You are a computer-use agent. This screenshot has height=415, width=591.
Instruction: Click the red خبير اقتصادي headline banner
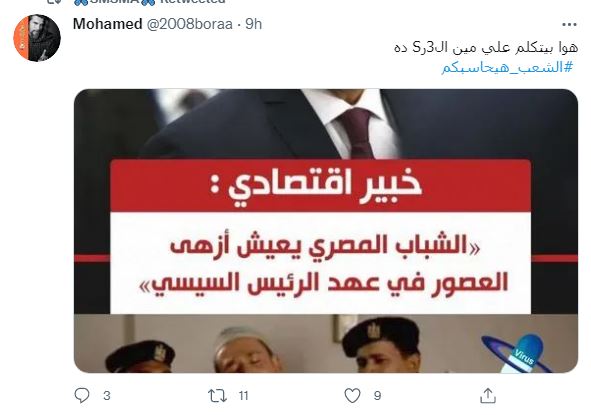click(320, 186)
